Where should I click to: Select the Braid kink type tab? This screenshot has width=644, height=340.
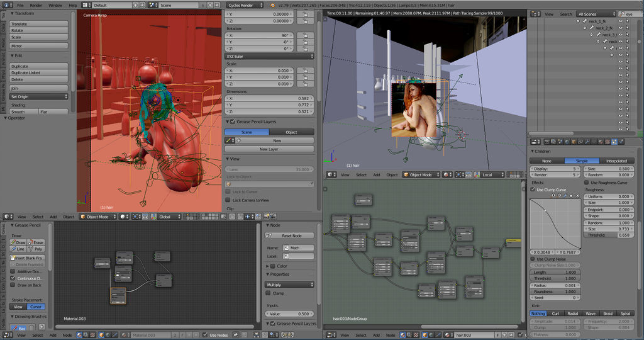tap(608, 313)
